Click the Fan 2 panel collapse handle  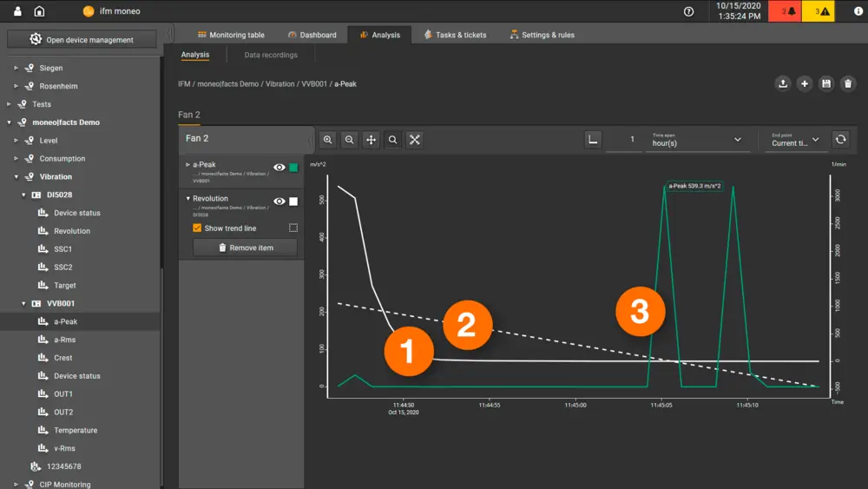pos(309,140)
